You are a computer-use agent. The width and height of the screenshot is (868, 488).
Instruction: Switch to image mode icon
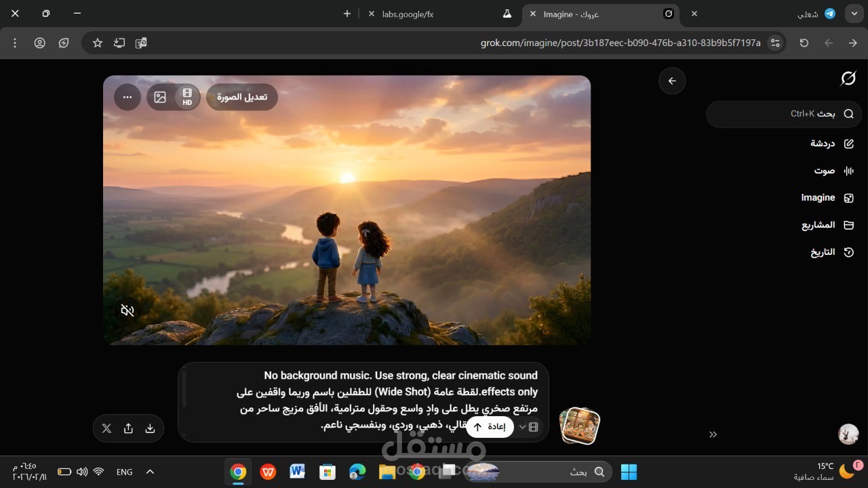[x=161, y=97]
